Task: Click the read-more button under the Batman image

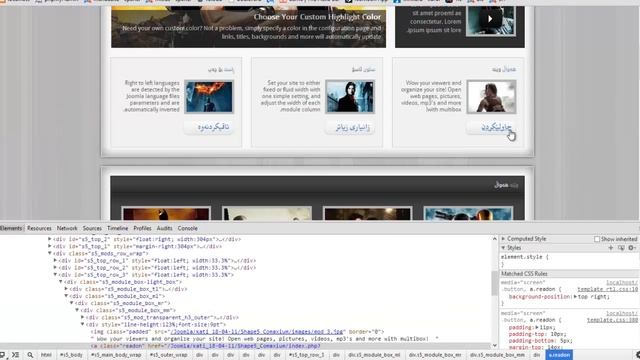Action: 209,127
